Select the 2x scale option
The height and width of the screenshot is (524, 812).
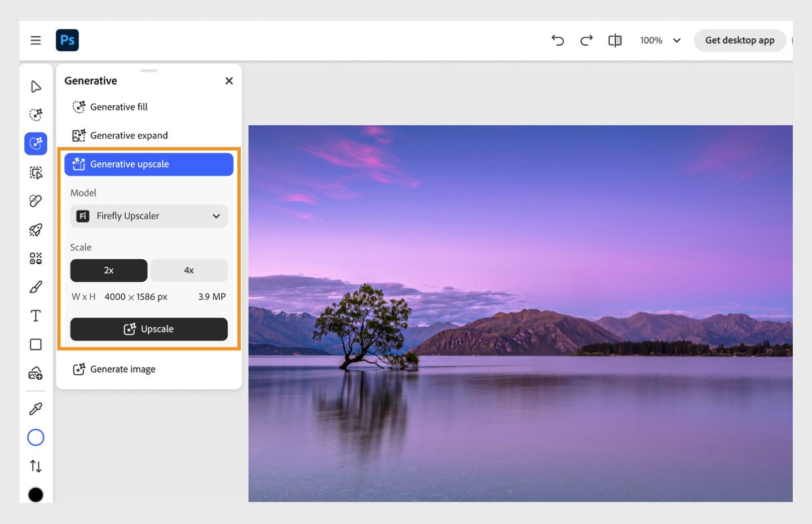108,270
